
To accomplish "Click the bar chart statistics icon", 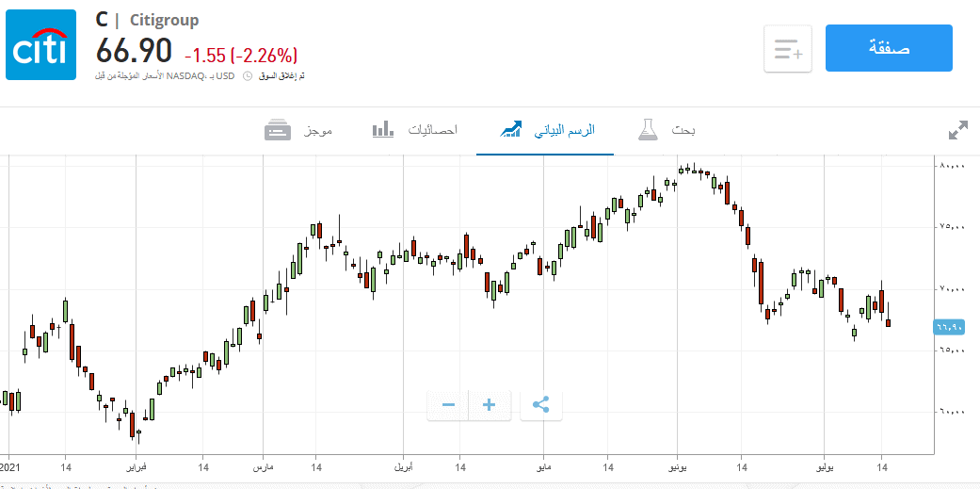I will tap(383, 130).
